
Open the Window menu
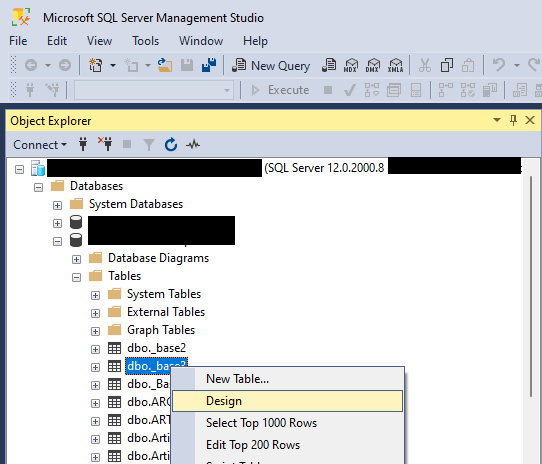tap(201, 41)
